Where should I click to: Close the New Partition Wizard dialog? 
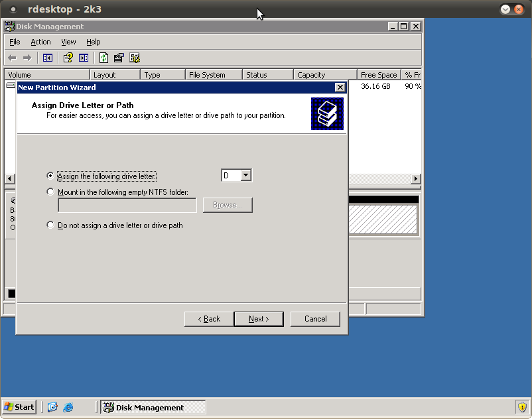[340, 88]
